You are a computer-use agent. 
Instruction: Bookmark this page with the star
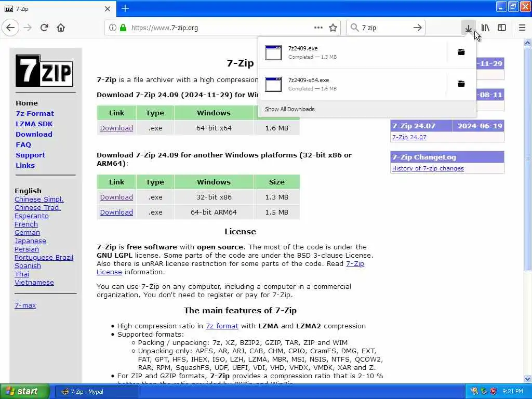pos(333,28)
